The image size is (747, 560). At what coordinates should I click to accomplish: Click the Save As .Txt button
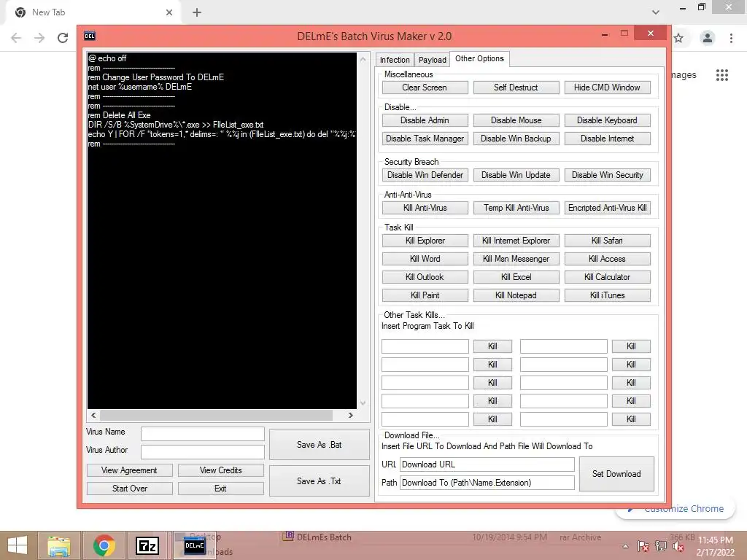319,481
